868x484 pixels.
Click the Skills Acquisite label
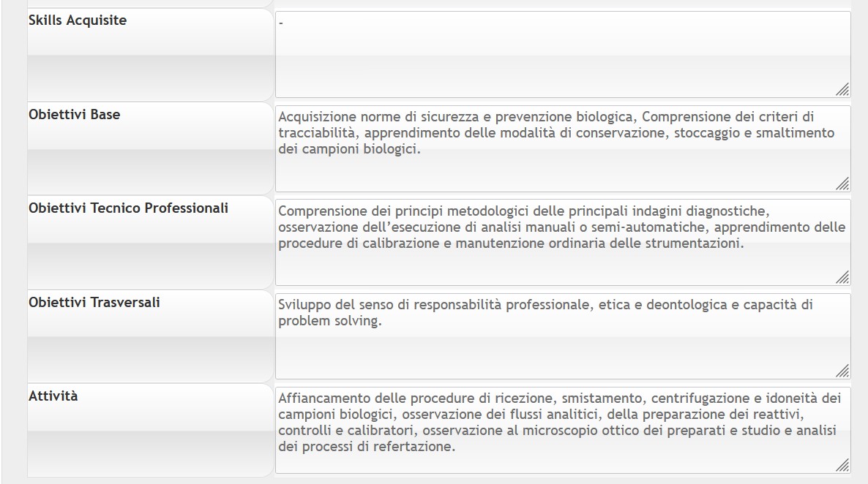[78, 20]
